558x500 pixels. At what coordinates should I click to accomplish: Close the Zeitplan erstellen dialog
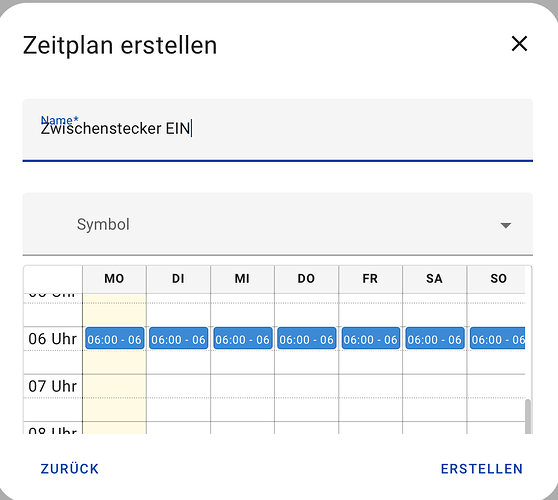(x=519, y=43)
